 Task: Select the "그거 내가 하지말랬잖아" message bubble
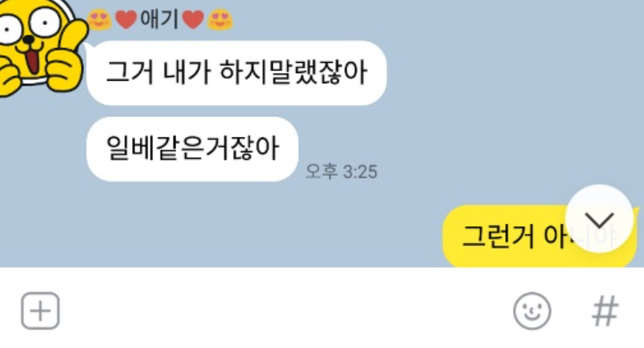coord(237,73)
